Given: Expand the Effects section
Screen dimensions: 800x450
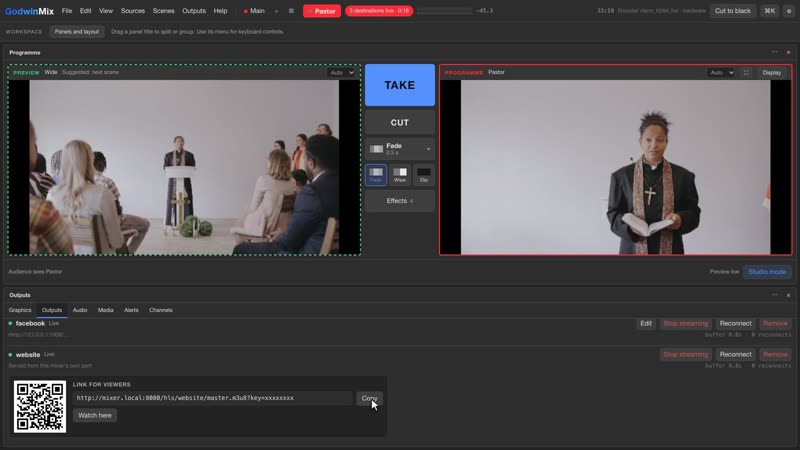Looking at the screenshot, I should pyautogui.click(x=400, y=201).
